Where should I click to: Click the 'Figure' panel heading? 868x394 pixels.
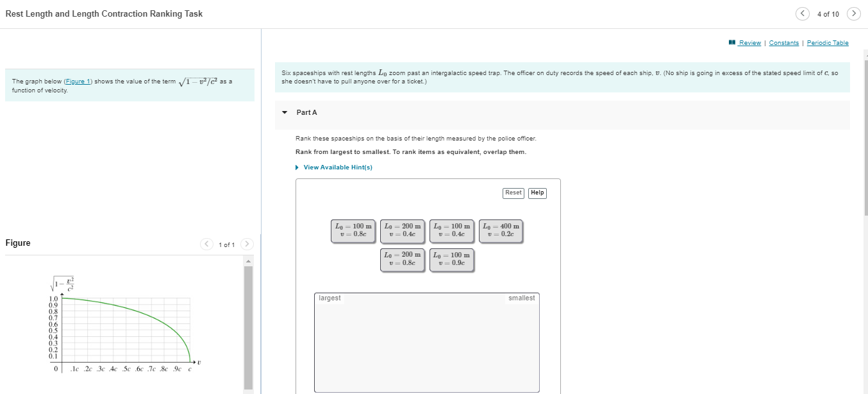18,243
